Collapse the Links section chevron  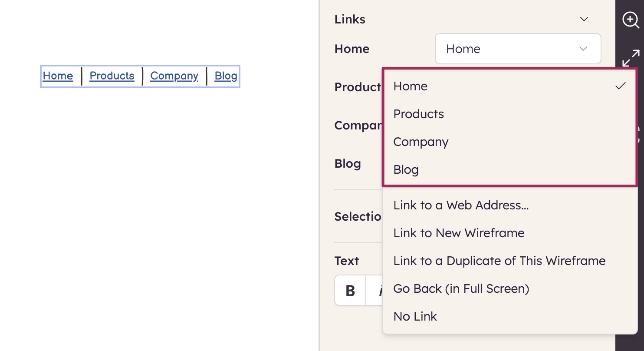coord(584,19)
